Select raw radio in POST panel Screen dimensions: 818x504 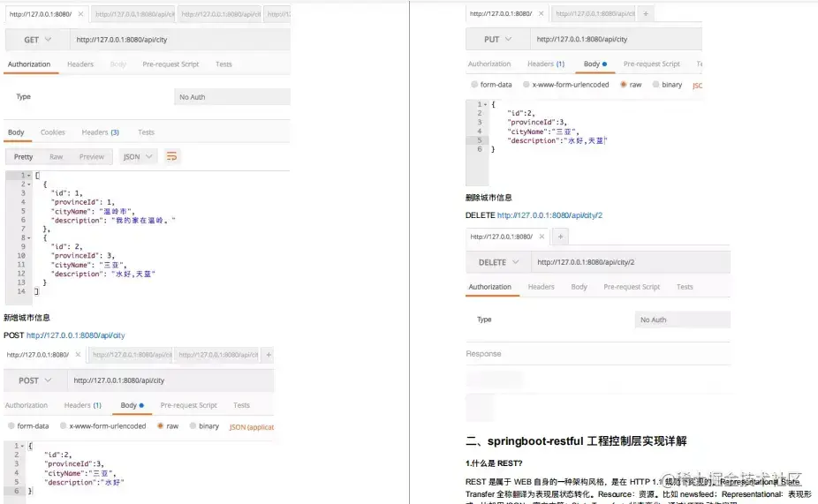pos(160,425)
